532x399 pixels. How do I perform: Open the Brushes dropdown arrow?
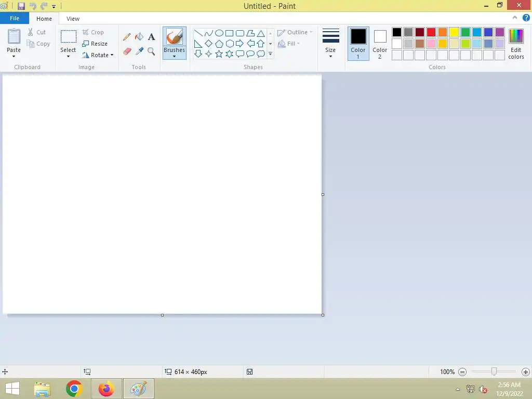tap(175, 56)
